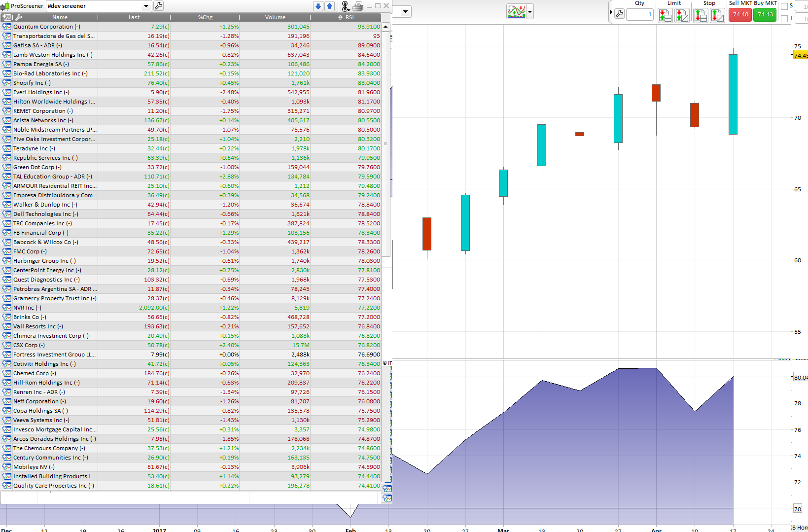
Task: Open the order panel settings wrench
Action: click(x=619, y=14)
